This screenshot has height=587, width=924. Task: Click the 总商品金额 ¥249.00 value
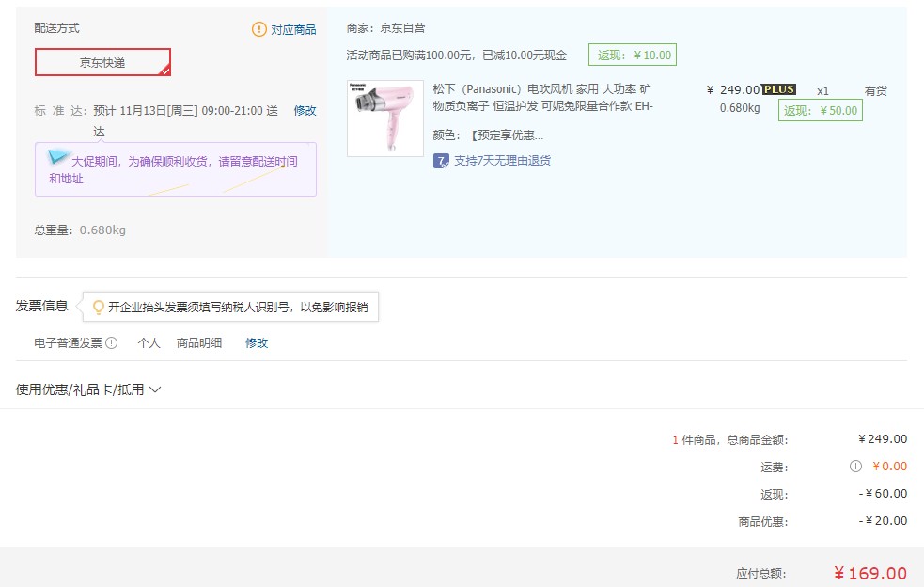(883, 439)
